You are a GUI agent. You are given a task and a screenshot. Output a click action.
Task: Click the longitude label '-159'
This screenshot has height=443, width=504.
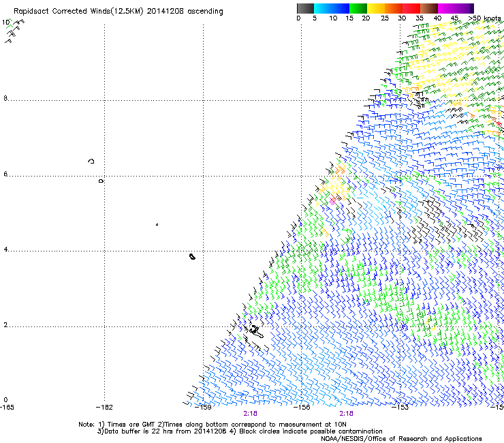click(203, 408)
